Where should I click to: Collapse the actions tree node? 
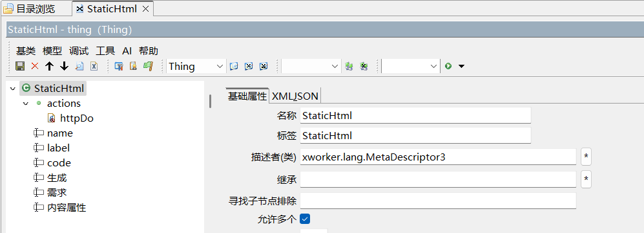25,104
